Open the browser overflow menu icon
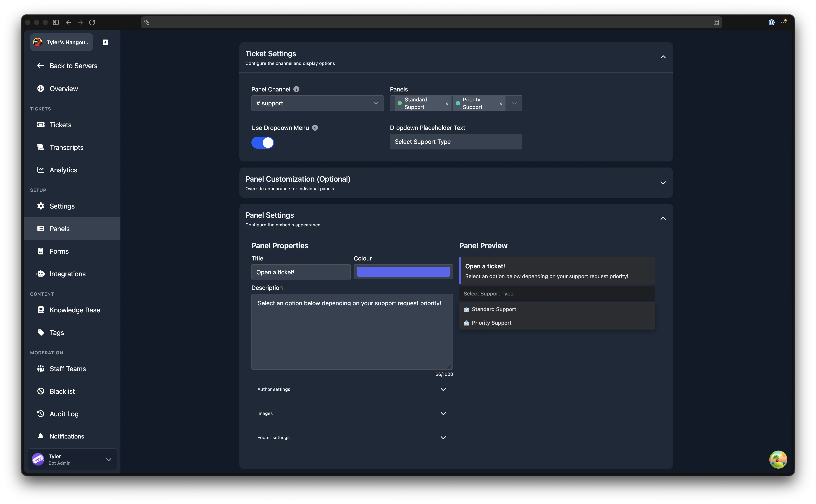Screen dimensions: 816x504 (x=784, y=21)
